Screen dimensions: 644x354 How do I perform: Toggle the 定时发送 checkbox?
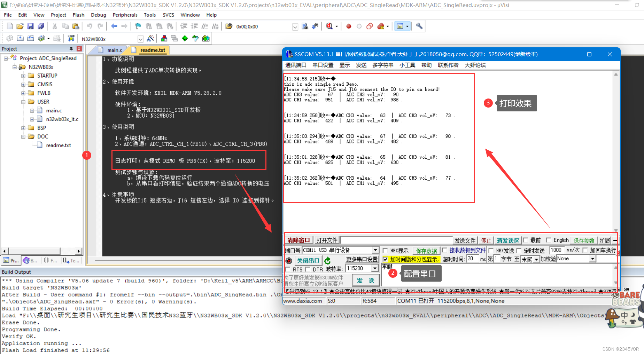tap(519, 250)
